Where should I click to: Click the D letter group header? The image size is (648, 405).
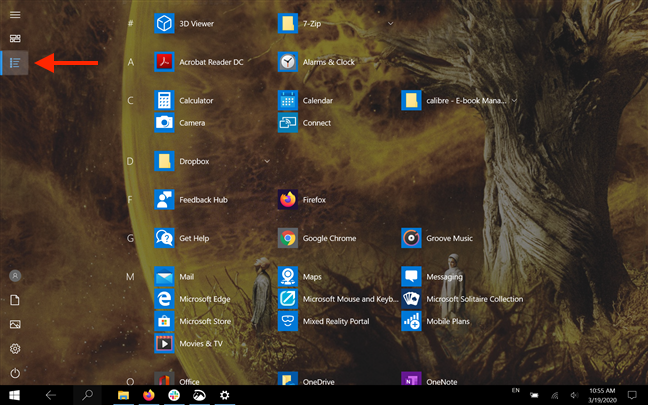tap(130, 161)
